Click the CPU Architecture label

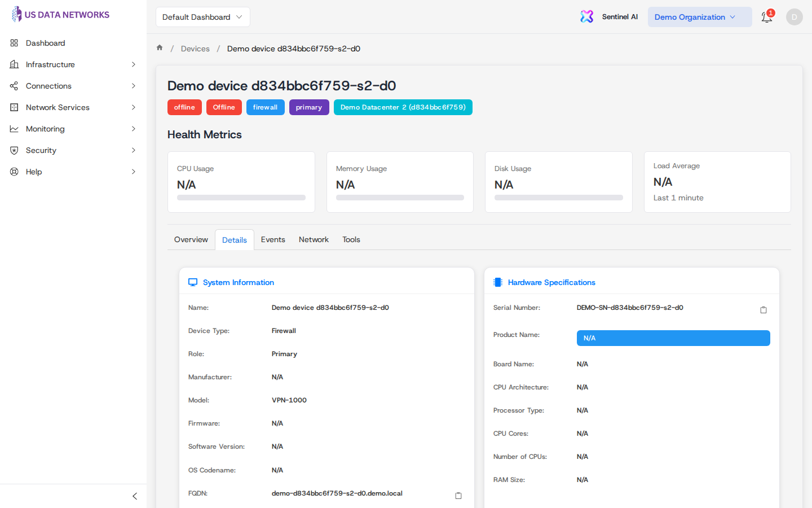pyautogui.click(x=521, y=387)
